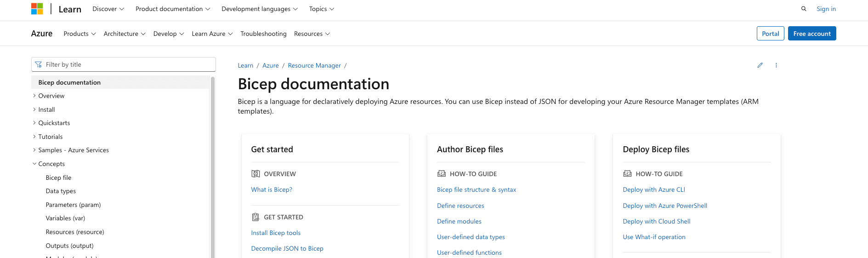Focus the Filter by title input field

pos(124,64)
